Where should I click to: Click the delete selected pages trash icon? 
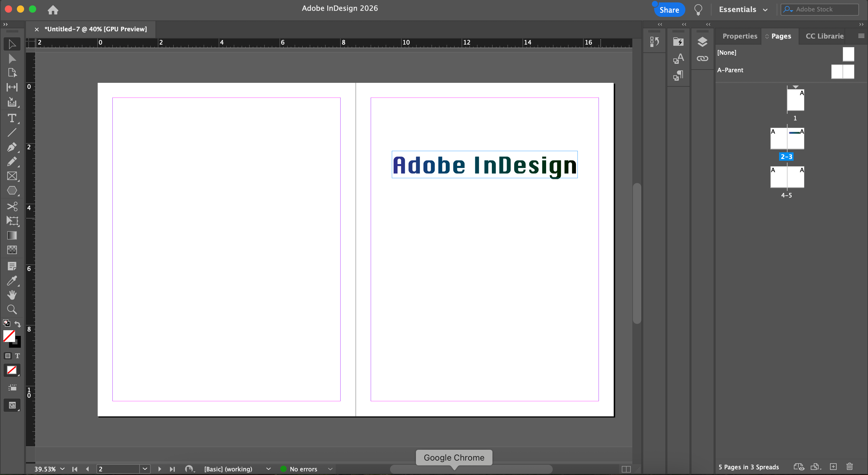(x=850, y=467)
